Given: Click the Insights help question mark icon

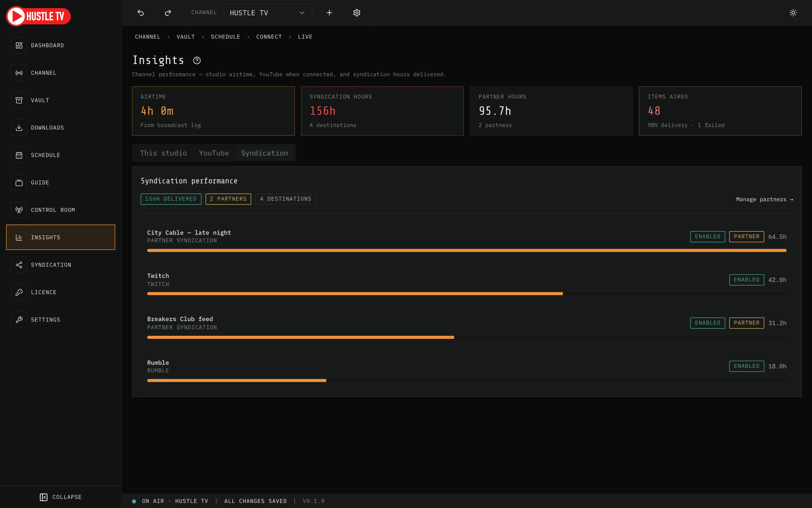Looking at the screenshot, I should (x=197, y=60).
